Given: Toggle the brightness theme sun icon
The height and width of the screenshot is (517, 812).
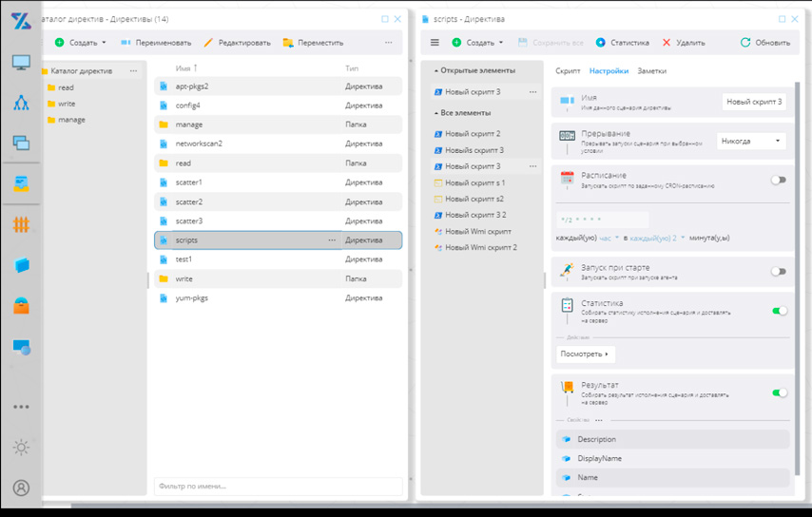Looking at the screenshot, I should (x=21, y=447).
